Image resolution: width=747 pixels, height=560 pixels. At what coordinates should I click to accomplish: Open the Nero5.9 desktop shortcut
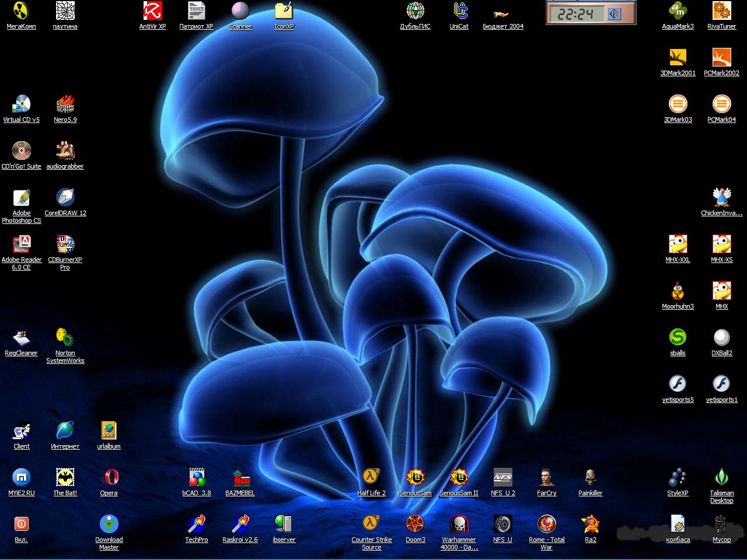point(65,104)
